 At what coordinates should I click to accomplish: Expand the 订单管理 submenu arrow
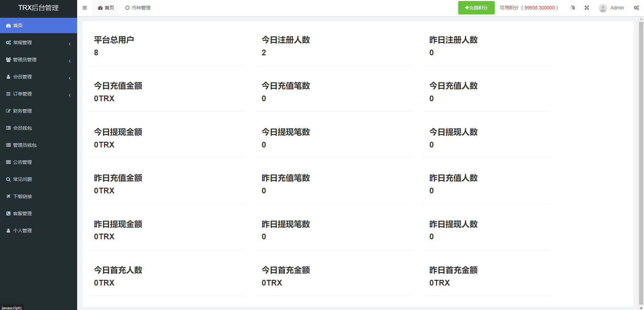click(70, 95)
